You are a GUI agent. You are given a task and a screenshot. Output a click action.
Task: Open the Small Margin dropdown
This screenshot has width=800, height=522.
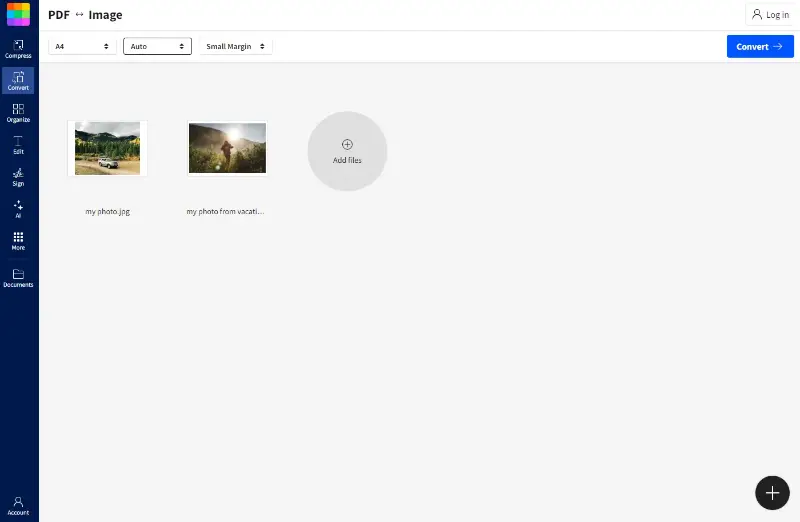[x=236, y=46]
